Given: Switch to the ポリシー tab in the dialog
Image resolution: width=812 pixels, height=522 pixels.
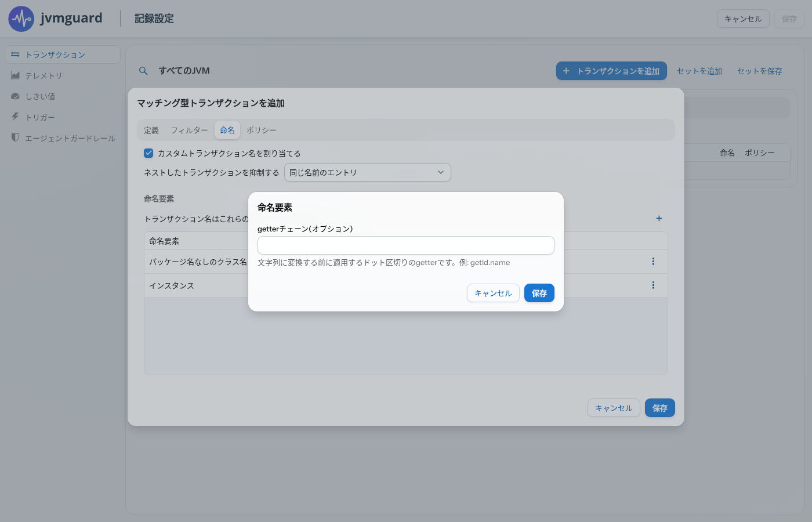Looking at the screenshot, I should [262, 130].
